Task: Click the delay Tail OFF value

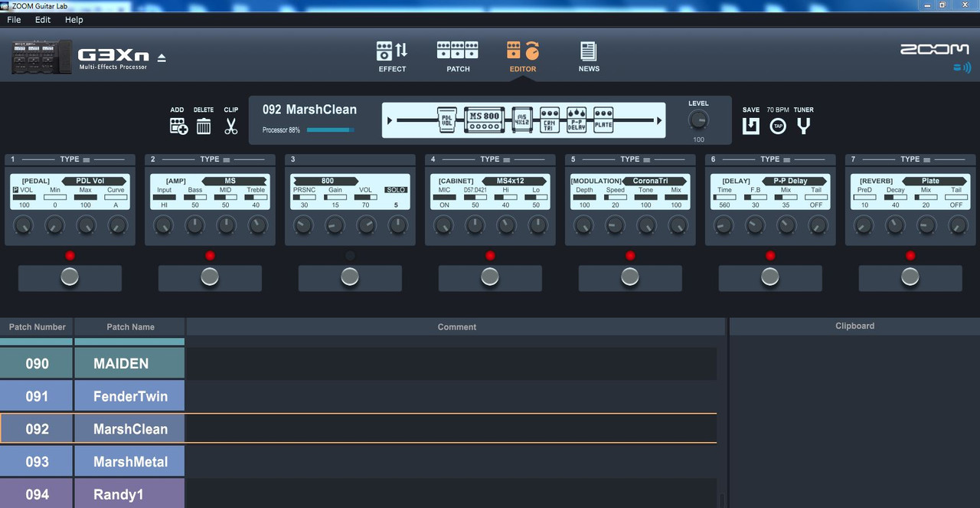Action: 816,205
